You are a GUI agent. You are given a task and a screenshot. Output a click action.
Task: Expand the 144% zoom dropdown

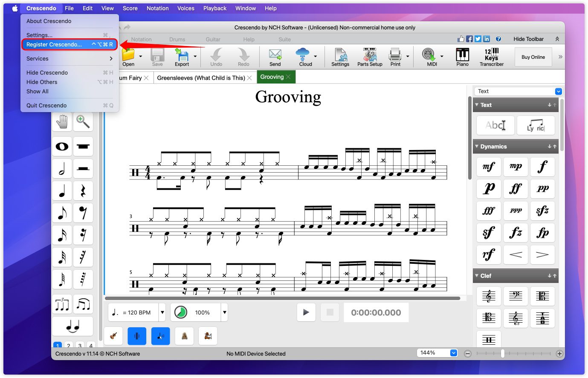[454, 353]
